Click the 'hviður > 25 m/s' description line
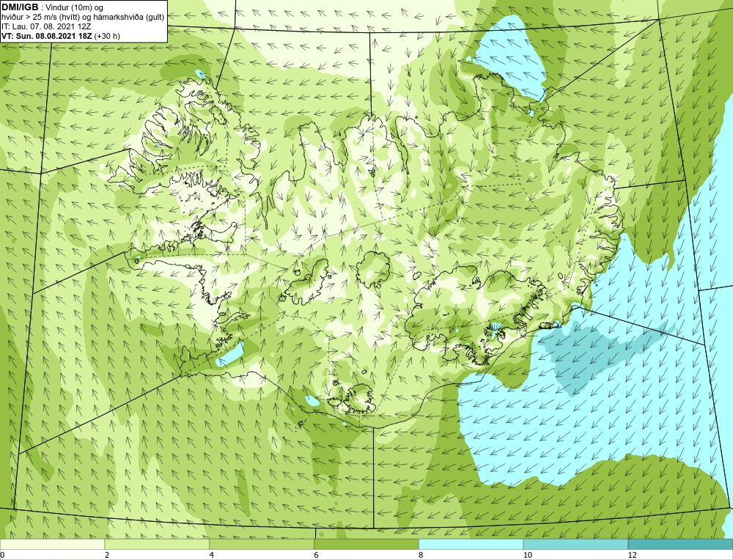The image size is (733, 560). (83, 18)
